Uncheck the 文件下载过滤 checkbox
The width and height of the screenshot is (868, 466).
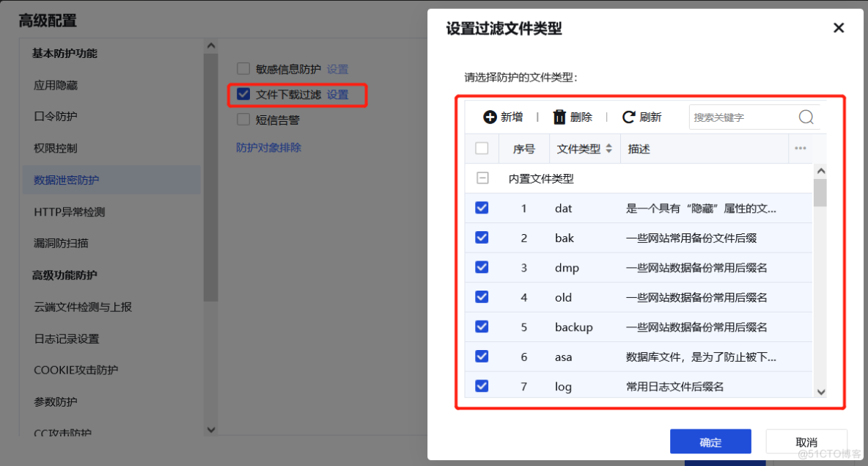(x=243, y=95)
